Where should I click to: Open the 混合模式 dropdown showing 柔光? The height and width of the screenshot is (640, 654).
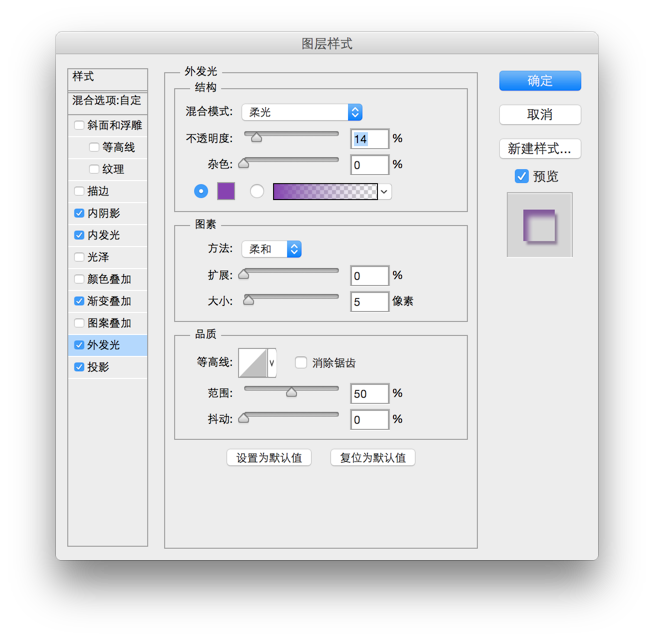tap(302, 112)
